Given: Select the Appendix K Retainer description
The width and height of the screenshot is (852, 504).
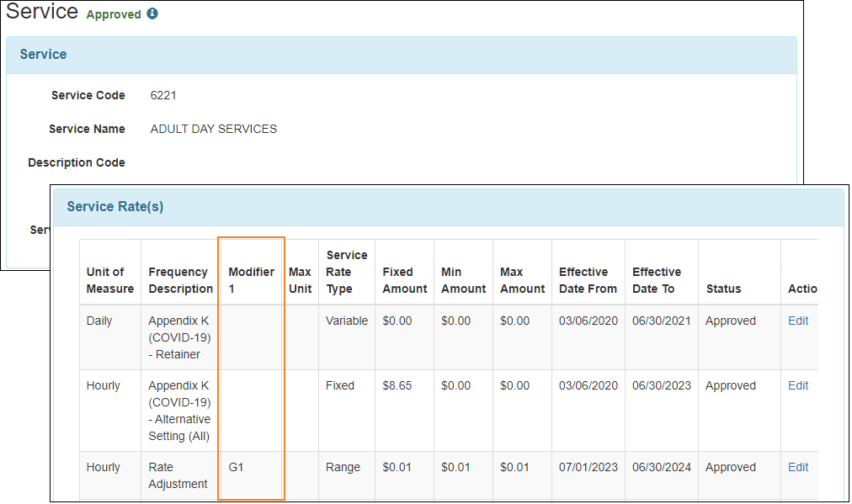Looking at the screenshot, I should tap(179, 337).
